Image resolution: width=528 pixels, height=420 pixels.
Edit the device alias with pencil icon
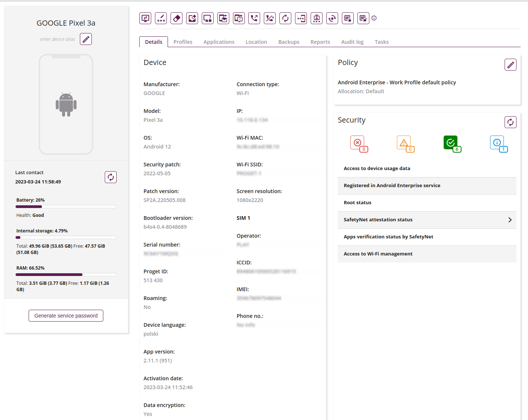86,39
